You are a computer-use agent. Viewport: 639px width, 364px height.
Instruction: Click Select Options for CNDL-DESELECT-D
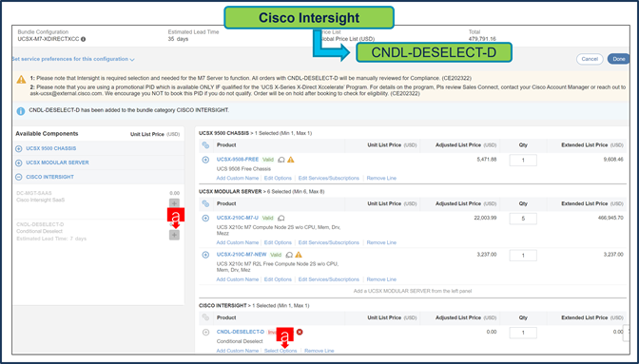(281, 351)
